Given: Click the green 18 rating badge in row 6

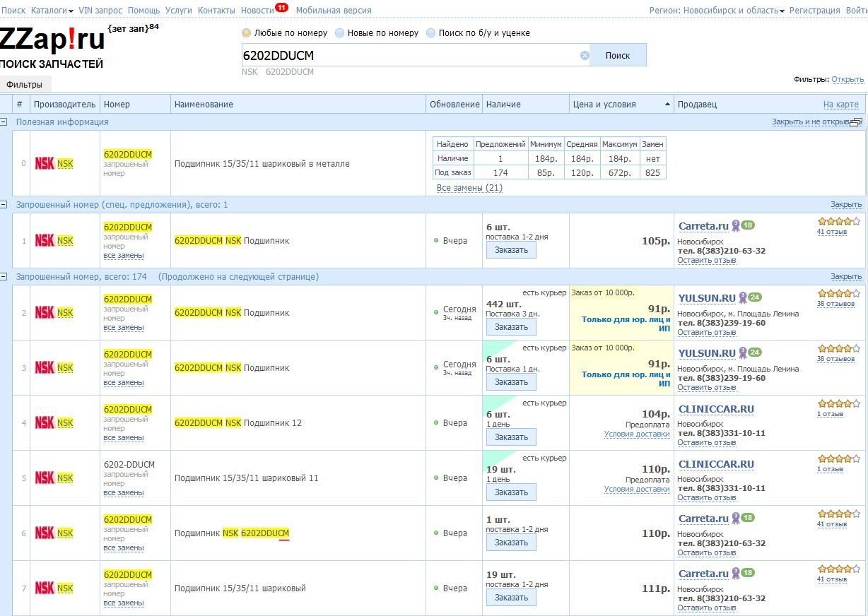Looking at the screenshot, I should (x=748, y=518).
